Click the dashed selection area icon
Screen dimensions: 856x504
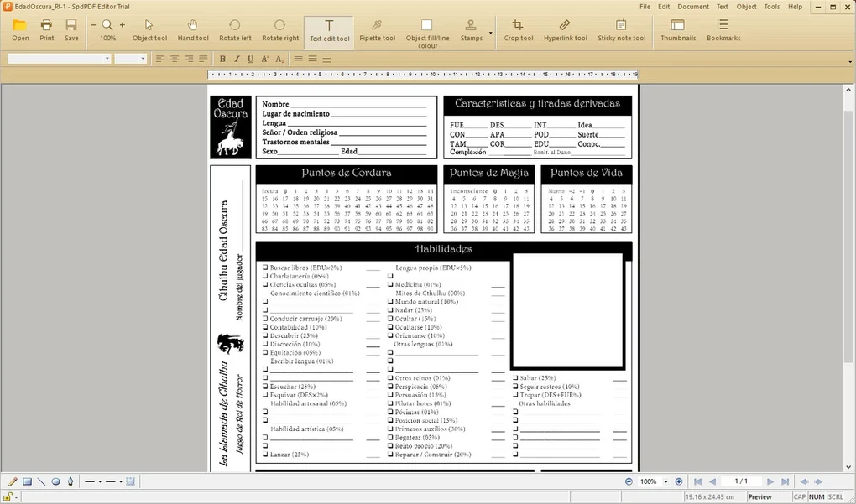pyautogui.click(x=130, y=481)
